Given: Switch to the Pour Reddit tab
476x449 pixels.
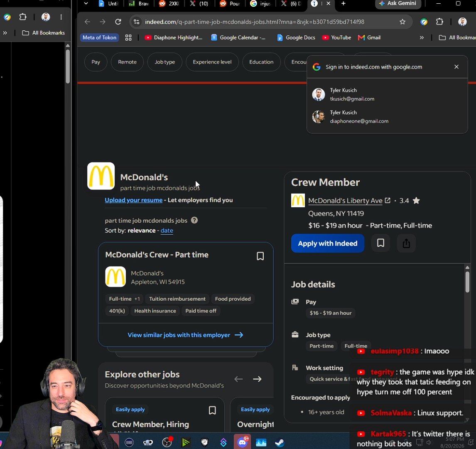Looking at the screenshot, I should pos(230,4).
